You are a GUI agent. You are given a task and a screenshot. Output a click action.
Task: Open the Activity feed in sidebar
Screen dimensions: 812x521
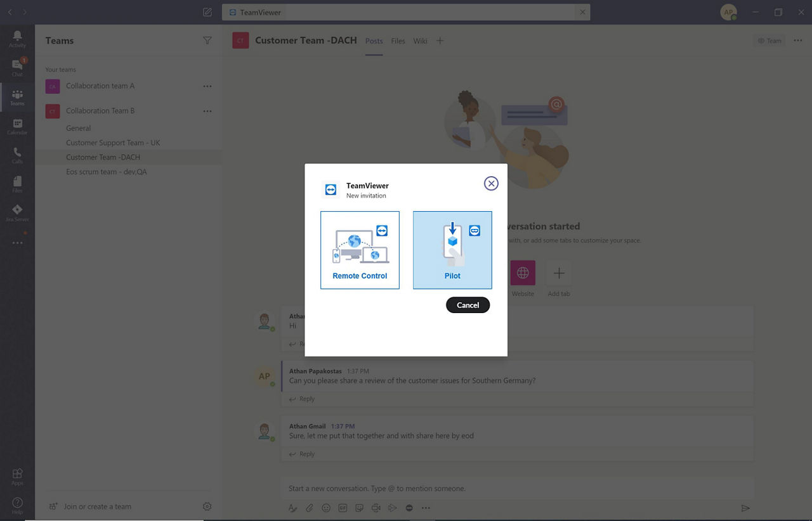tap(17, 39)
